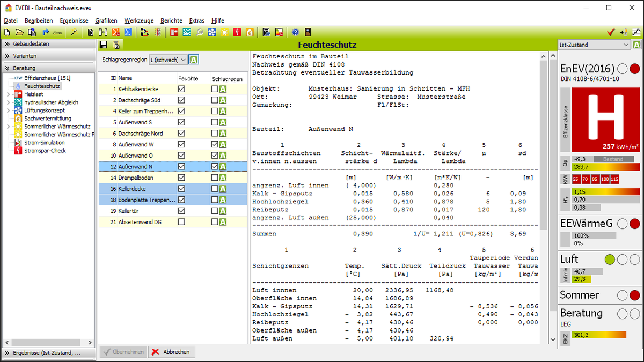
Task: Click the blue arrow export icon
Action: pos(45,32)
